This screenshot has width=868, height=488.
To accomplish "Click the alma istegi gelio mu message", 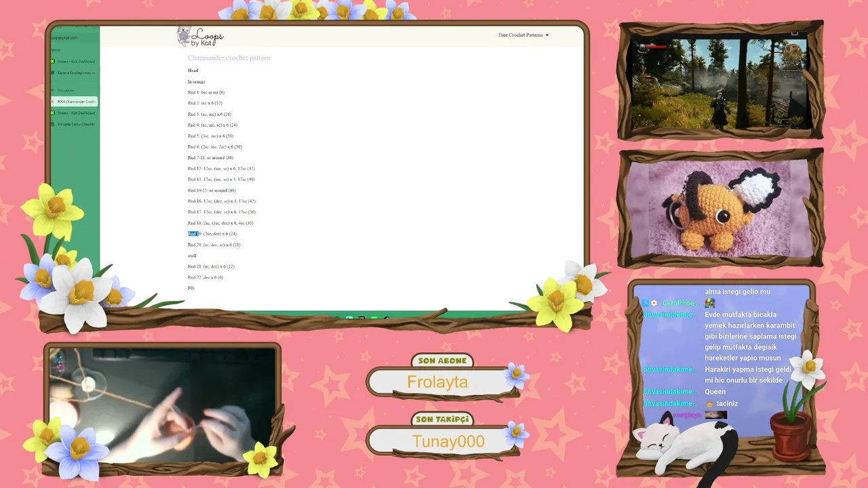I will point(737,291).
